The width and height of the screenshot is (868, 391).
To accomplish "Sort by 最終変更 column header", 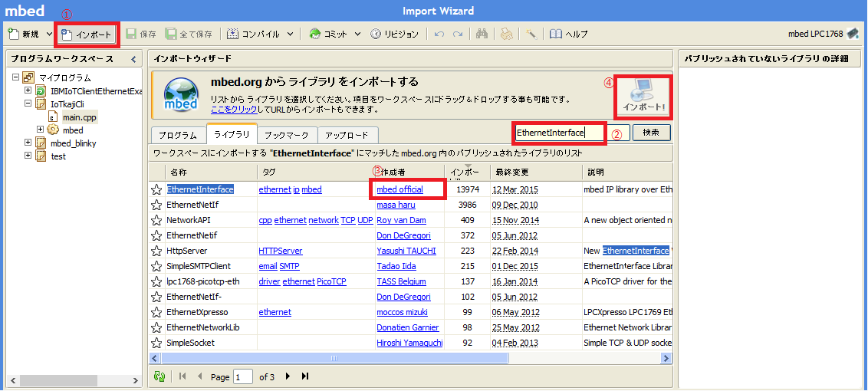I will 535,172.
